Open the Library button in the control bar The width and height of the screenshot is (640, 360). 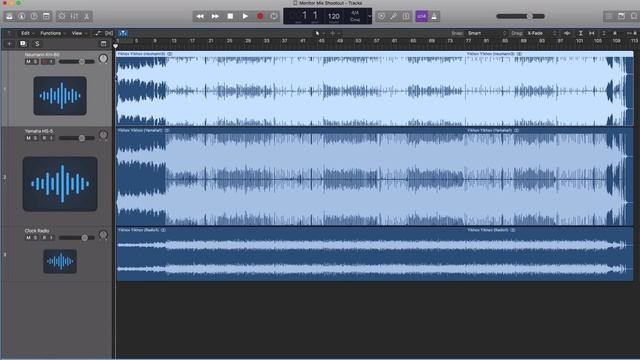(9, 16)
